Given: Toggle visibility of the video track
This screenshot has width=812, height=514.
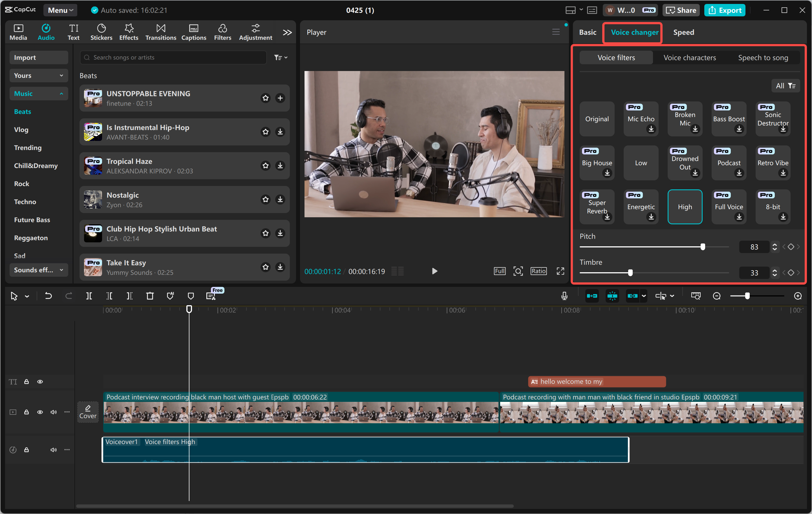Looking at the screenshot, I should point(40,412).
